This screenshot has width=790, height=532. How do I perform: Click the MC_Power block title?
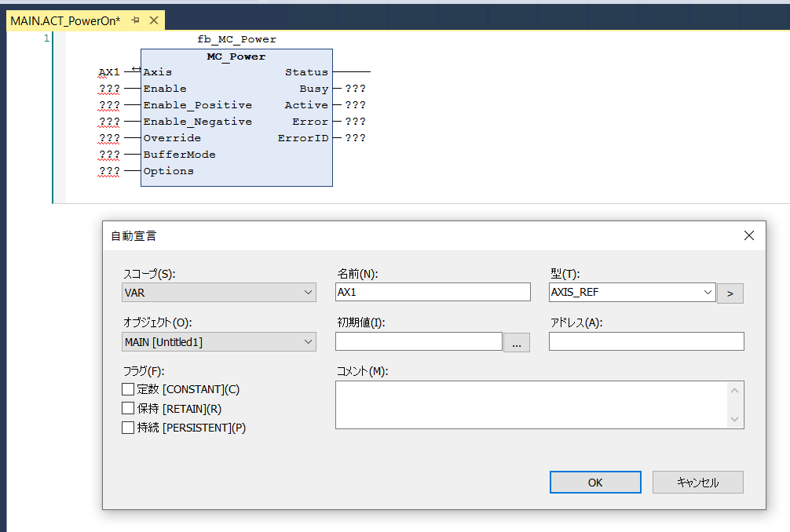pyautogui.click(x=236, y=56)
